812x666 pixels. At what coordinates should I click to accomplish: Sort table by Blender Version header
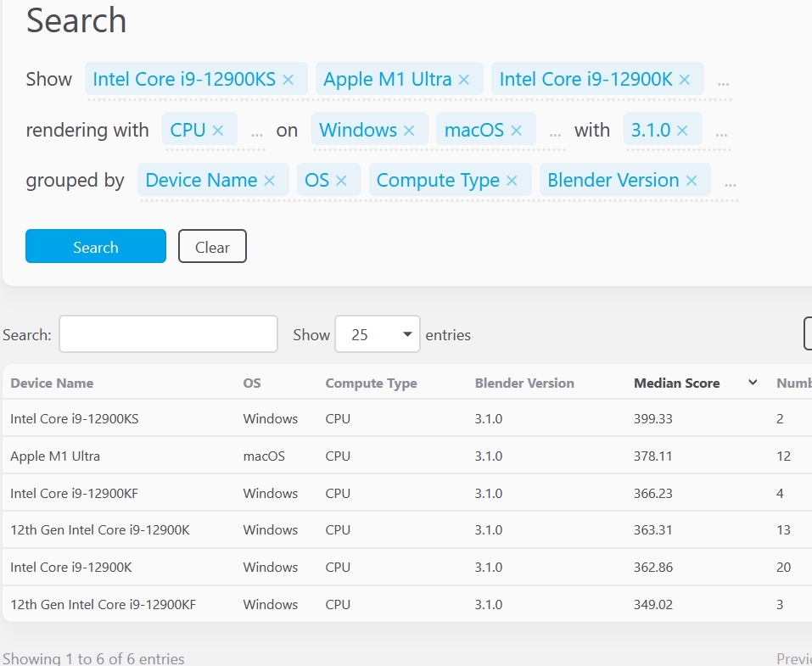coord(524,383)
